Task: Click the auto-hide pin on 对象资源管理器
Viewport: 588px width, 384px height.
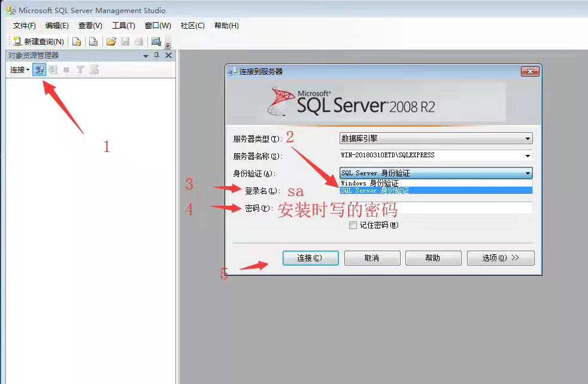Action: click(x=157, y=56)
